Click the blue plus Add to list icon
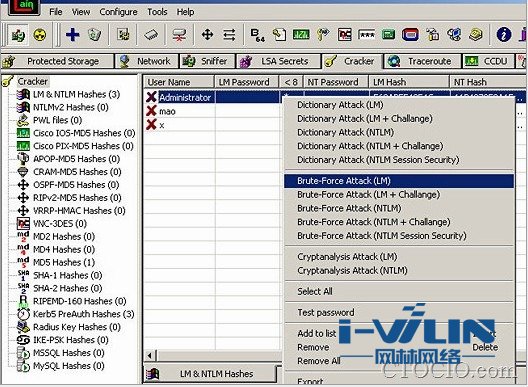Image resolution: width=528 pixels, height=387 pixels. pyautogui.click(x=72, y=35)
